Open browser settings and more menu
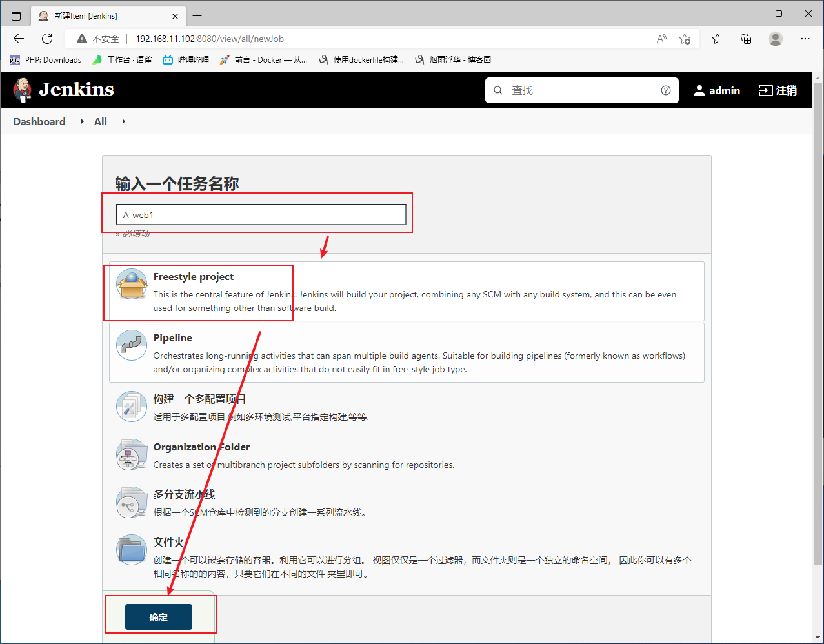 805,39
